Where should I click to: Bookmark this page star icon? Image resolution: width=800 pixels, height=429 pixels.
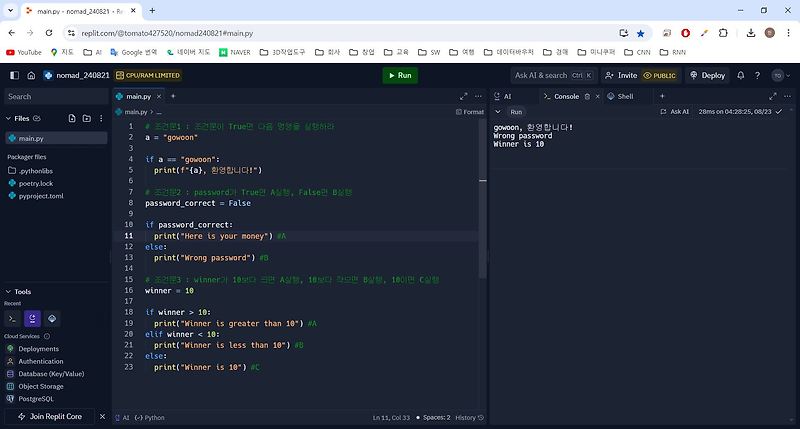click(640, 33)
